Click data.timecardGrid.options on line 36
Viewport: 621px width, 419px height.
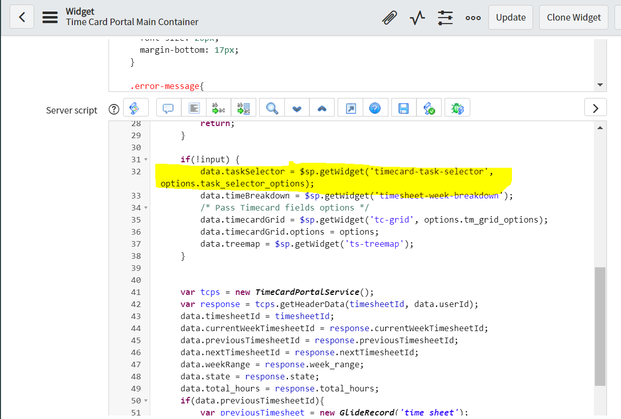click(262, 232)
